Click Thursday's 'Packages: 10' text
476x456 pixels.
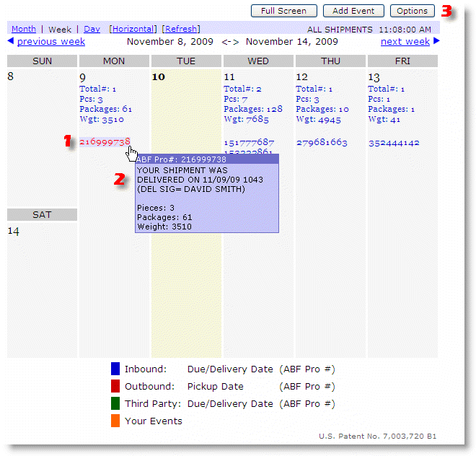tap(322, 109)
